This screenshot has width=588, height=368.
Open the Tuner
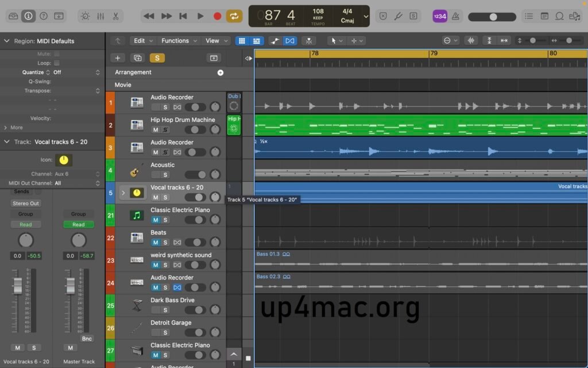point(399,16)
